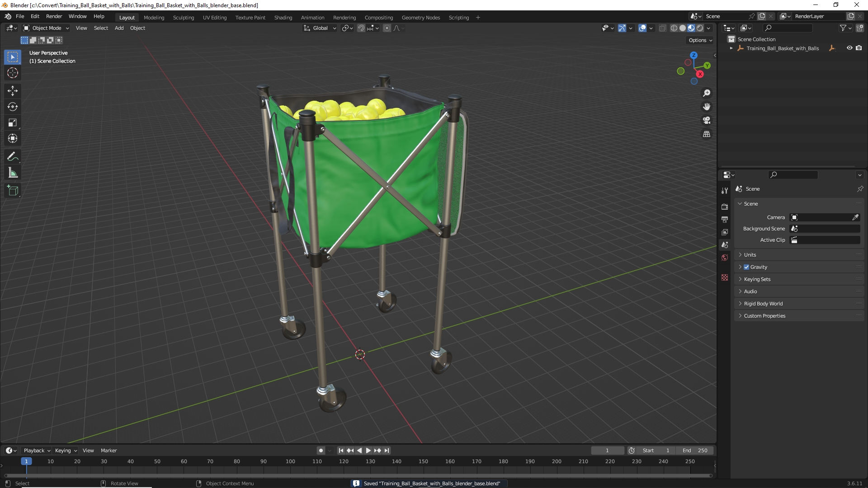Image resolution: width=868 pixels, height=488 pixels.
Task: Jump to the animation end frame
Action: (x=387, y=450)
